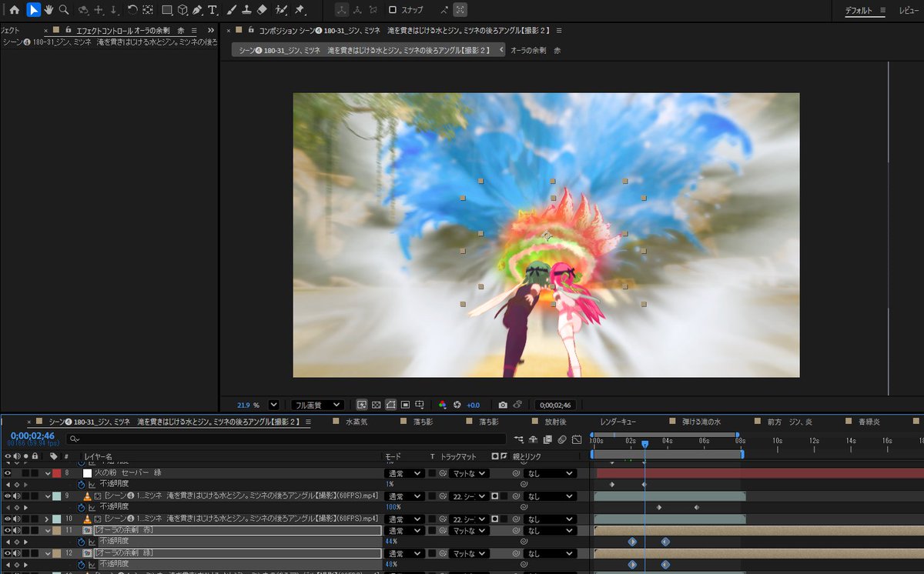Open the graph editor in timeline
Image resolution: width=924 pixels, height=574 pixels.
pyautogui.click(x=577, y=439)
